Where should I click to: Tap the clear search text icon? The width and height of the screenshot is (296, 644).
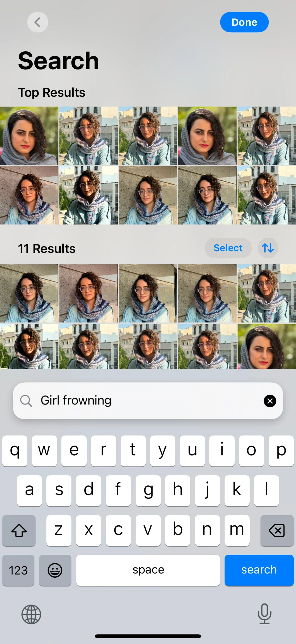[270, 400]
